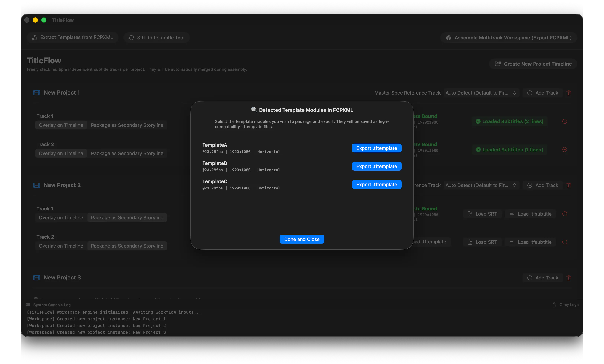The image size is (604, 364).
Task: Export TemplateC as .tftemplate
Action: coord(377,185)
